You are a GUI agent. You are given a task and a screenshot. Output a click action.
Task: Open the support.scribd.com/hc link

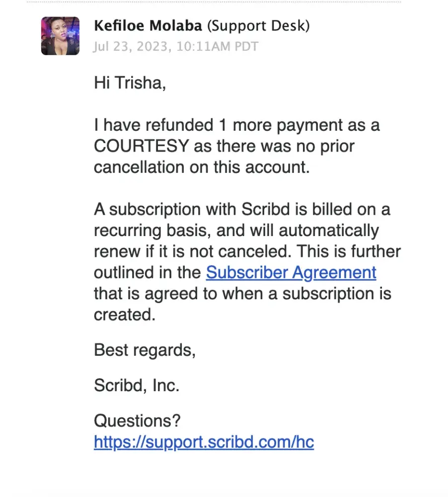[x=204, y=442]
